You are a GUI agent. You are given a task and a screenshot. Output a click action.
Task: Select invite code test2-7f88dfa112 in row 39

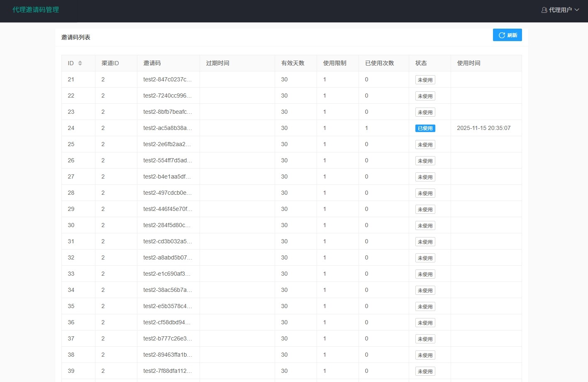pyautogui.click(x=168, y=371)
